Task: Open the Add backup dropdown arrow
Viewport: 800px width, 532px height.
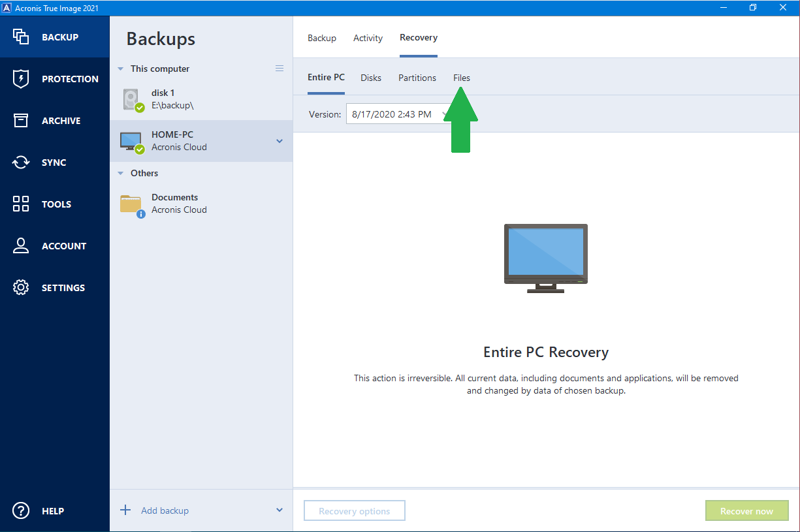Action: tap(280, 510)
